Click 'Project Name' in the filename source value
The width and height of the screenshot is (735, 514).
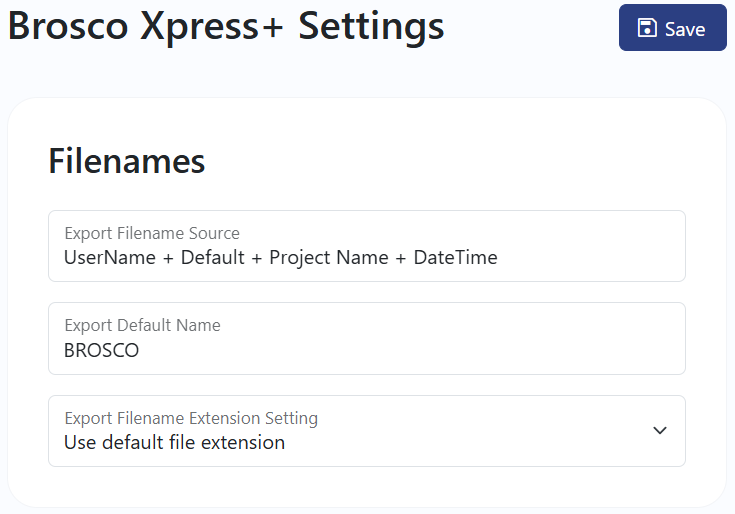click(329, 258)
